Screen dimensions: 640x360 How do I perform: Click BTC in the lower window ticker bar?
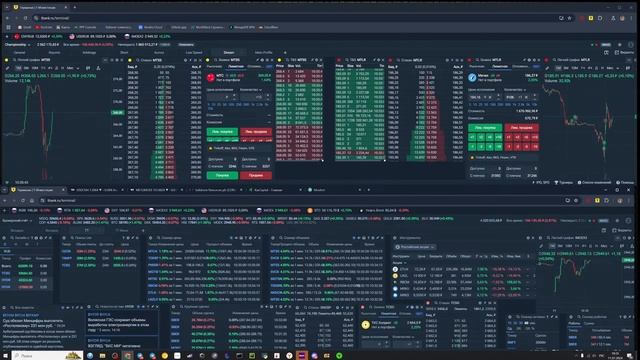[329, 211]
